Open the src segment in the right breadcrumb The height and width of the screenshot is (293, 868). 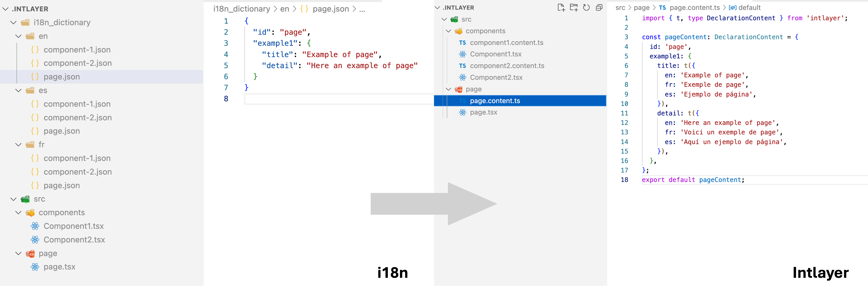pos(620,8)
